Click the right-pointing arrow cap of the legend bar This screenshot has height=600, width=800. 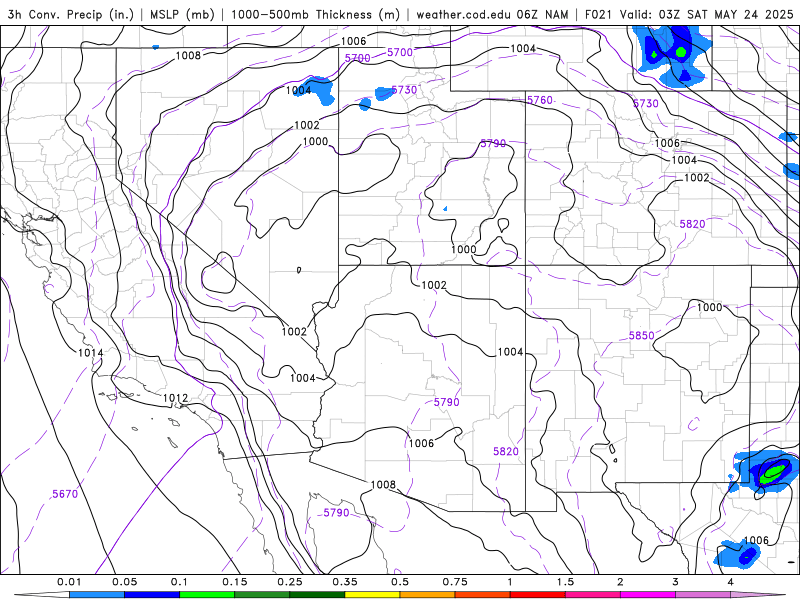pos(759,595)
